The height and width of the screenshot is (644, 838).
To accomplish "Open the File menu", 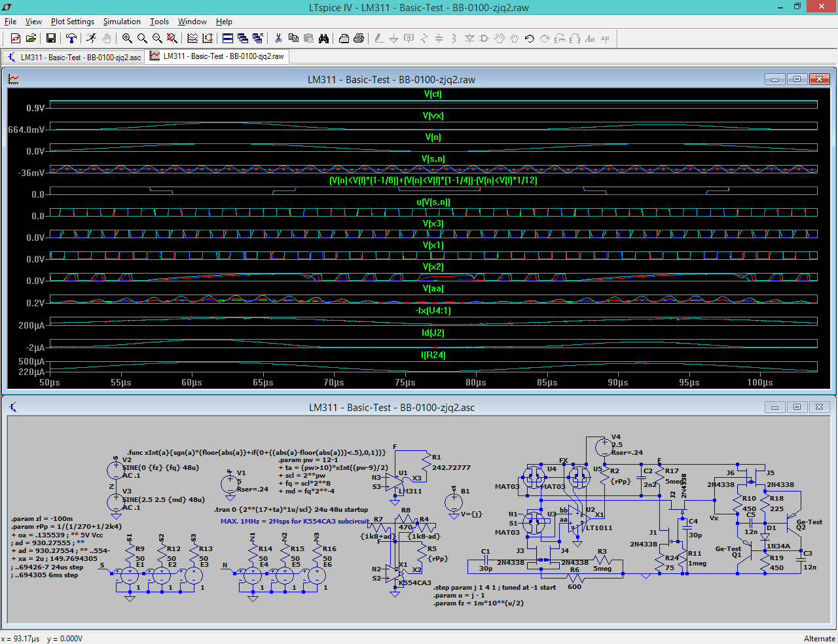I will [x=10, y=22].
